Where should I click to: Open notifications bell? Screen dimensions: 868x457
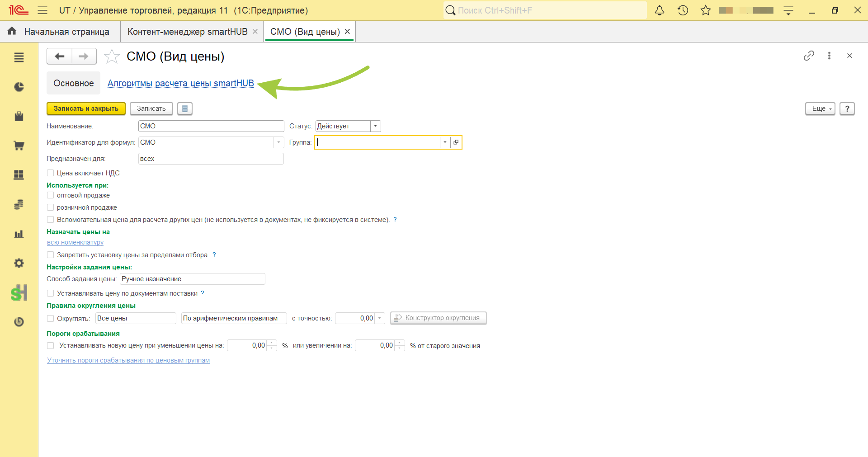[x=660, y=10]
